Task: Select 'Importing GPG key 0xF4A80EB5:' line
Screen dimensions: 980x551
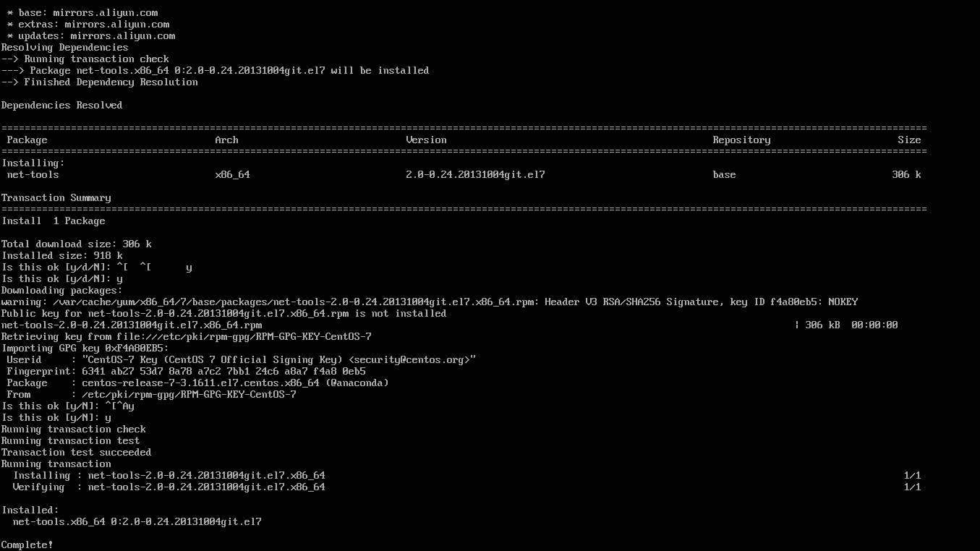Action: 85,348
